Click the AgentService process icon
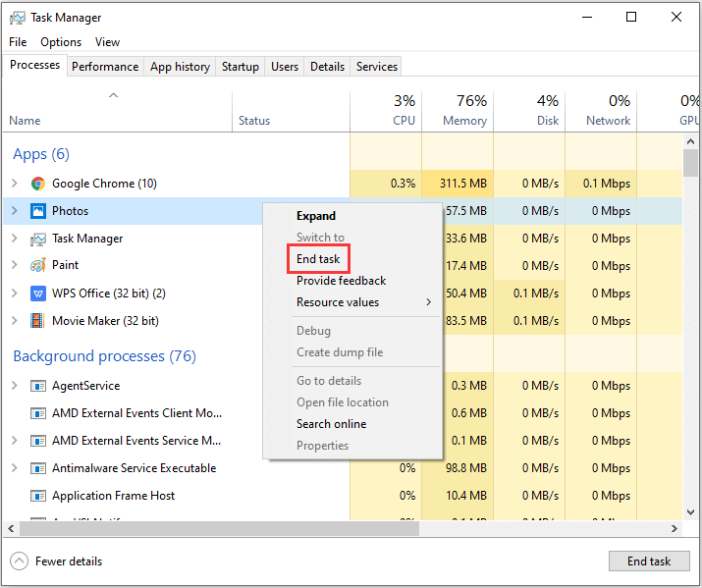This screenshot has width=702, height=588. click(x=38, y=386)
